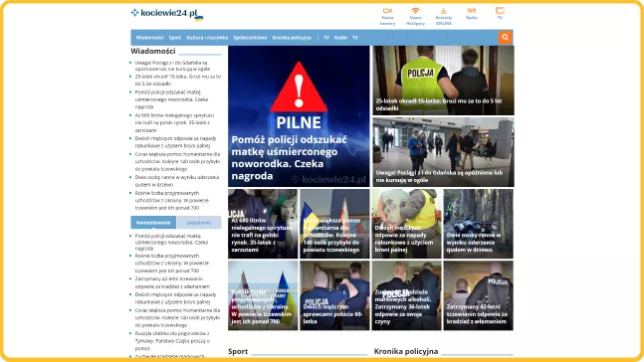Open Sport in the blue navigation bar
Screen dimensions: 644x362
pos(175,38)
